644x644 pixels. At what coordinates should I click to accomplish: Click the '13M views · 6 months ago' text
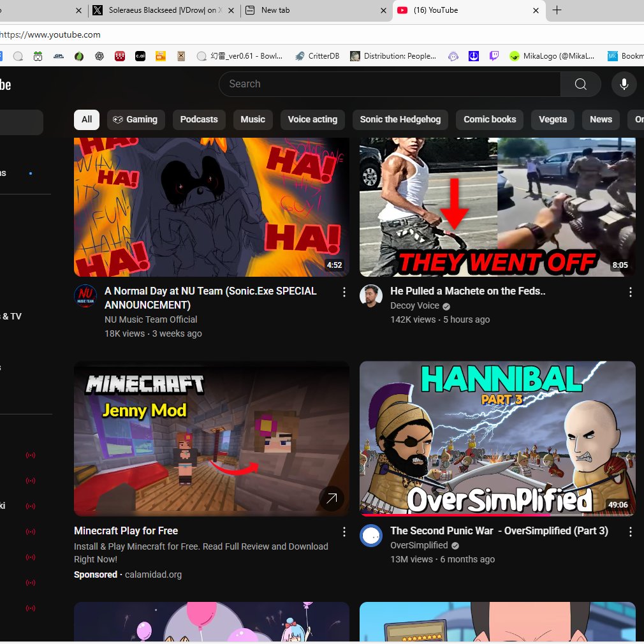tap(443, 560)
